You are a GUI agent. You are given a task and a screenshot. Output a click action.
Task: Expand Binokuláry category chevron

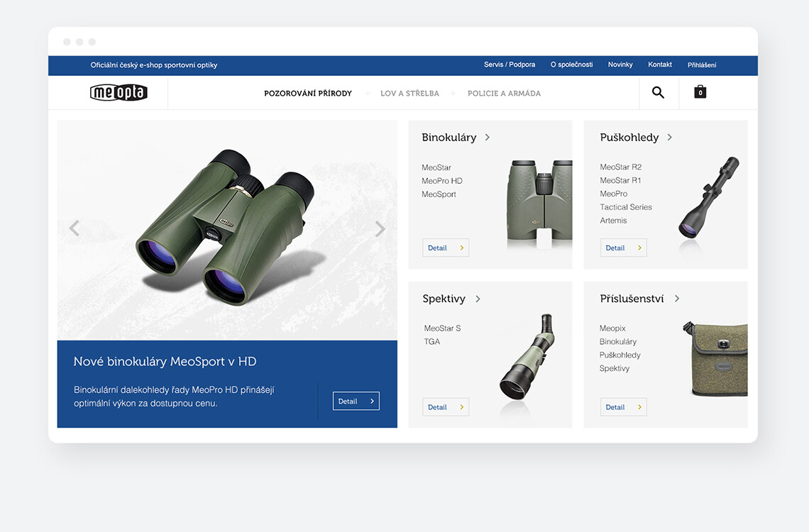(488, 138)
